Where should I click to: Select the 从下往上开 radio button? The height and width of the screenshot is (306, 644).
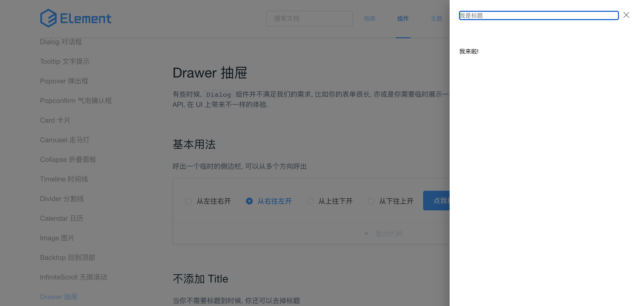point(371,201)
